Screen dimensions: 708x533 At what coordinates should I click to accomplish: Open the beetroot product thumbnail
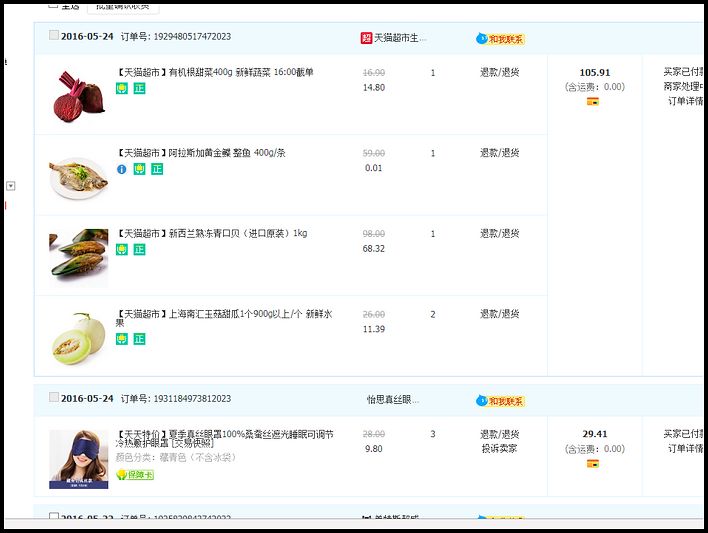pyautogui.click(x=79, y=96)
